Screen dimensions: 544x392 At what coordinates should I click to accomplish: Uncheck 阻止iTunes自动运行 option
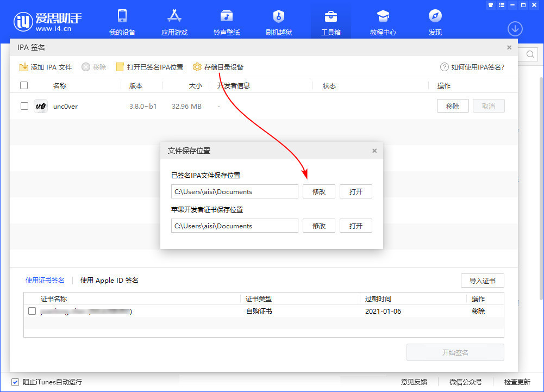pyautogui.click(x=15, y=382)
